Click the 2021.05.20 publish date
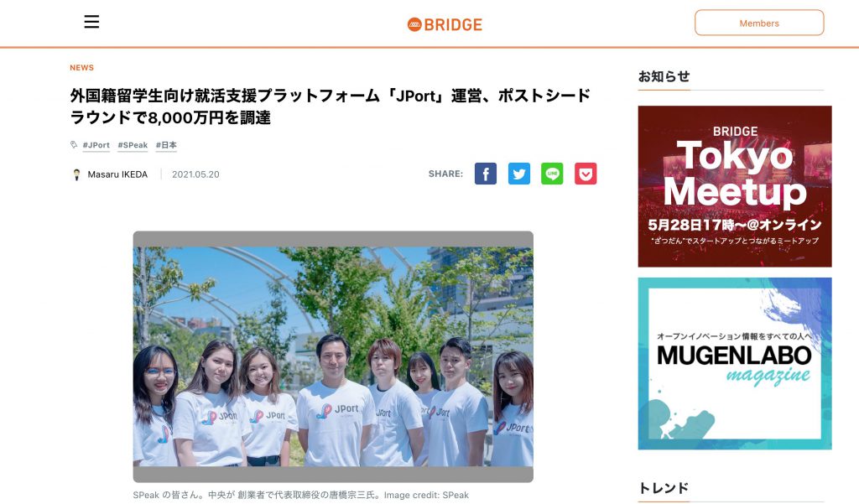859x504 pixels. pyautogui.click(x=195, y=174)
